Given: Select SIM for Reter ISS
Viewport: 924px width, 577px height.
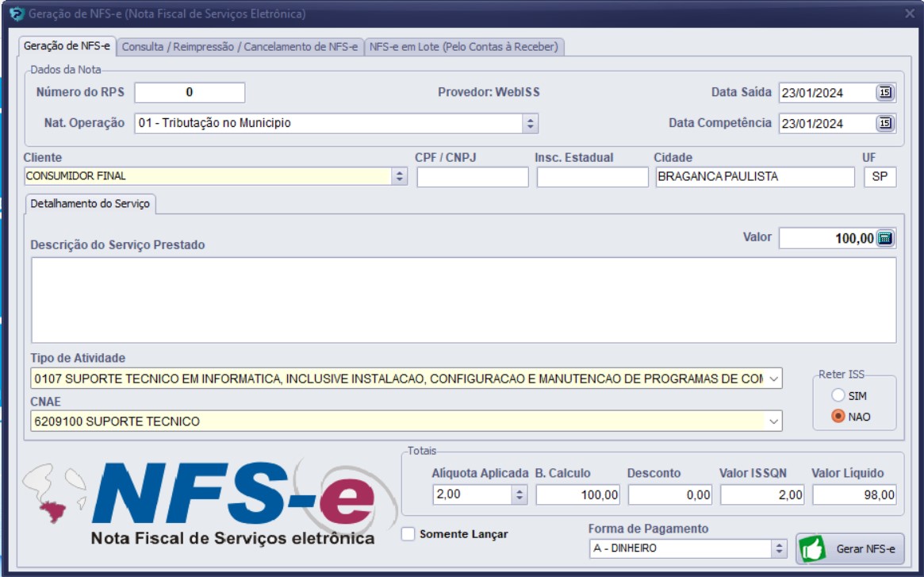Looking at the screenshot, I should [838, 395].
